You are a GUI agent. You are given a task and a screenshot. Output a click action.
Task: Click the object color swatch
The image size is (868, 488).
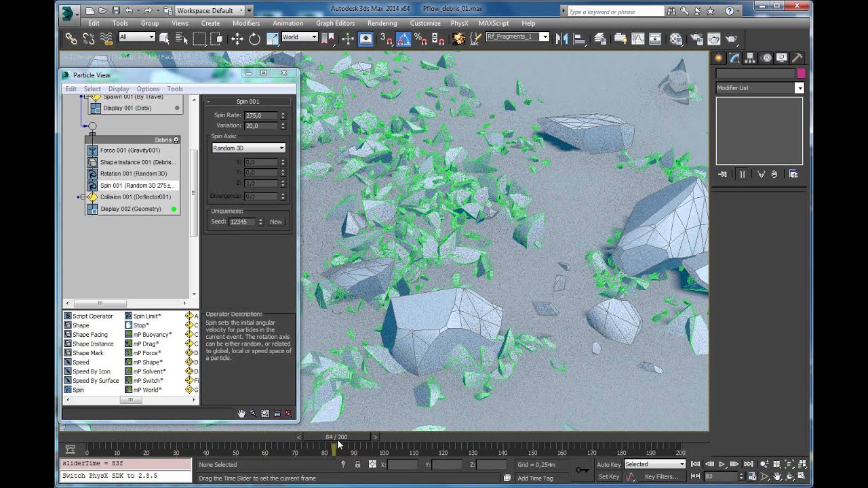801,73
